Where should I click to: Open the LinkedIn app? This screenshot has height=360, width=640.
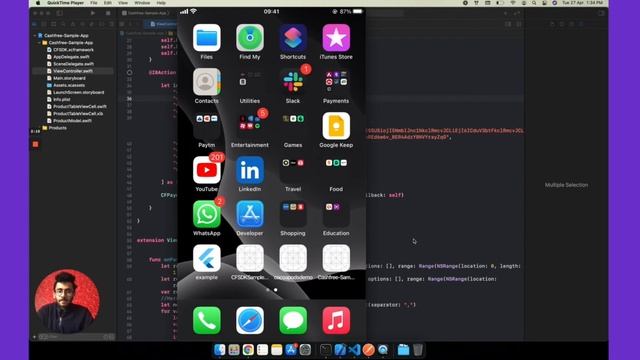250,170
